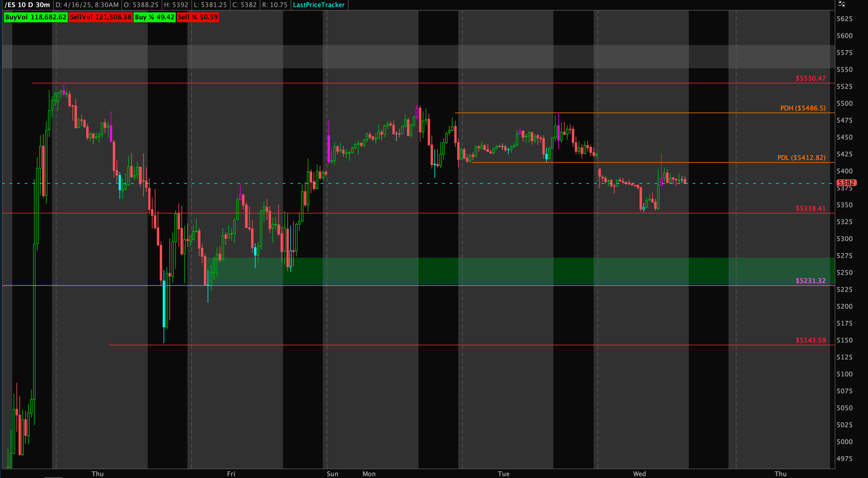
Task: Click the Buy % 49.42 label
Action: [x=155, y=17]
